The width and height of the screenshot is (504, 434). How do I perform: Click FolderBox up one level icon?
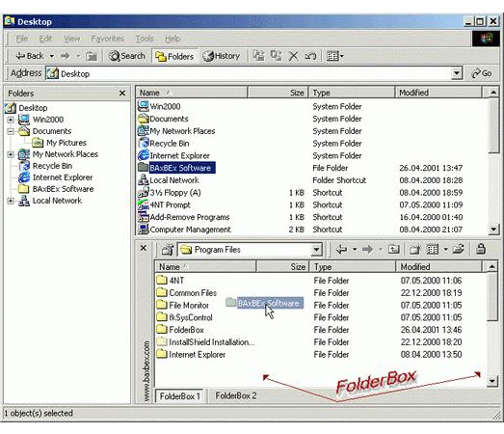pyautogui.click(x=393, y=249)
